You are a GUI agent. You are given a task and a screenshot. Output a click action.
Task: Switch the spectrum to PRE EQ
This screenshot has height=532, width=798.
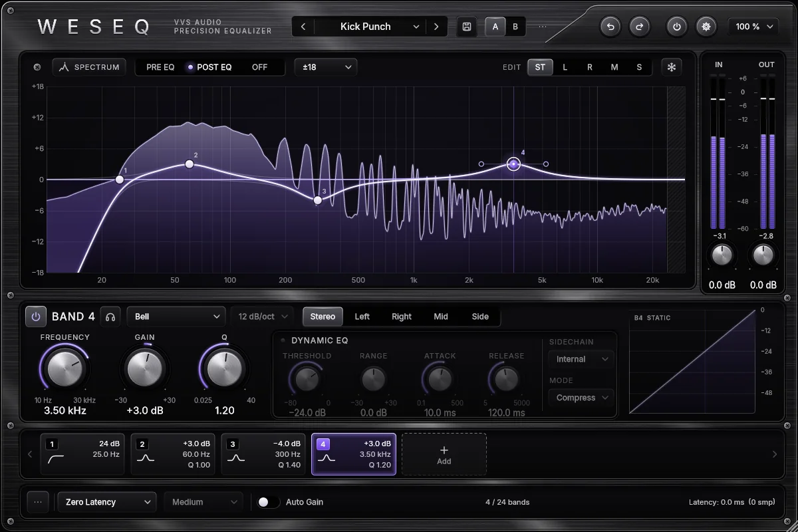point(160,67)
